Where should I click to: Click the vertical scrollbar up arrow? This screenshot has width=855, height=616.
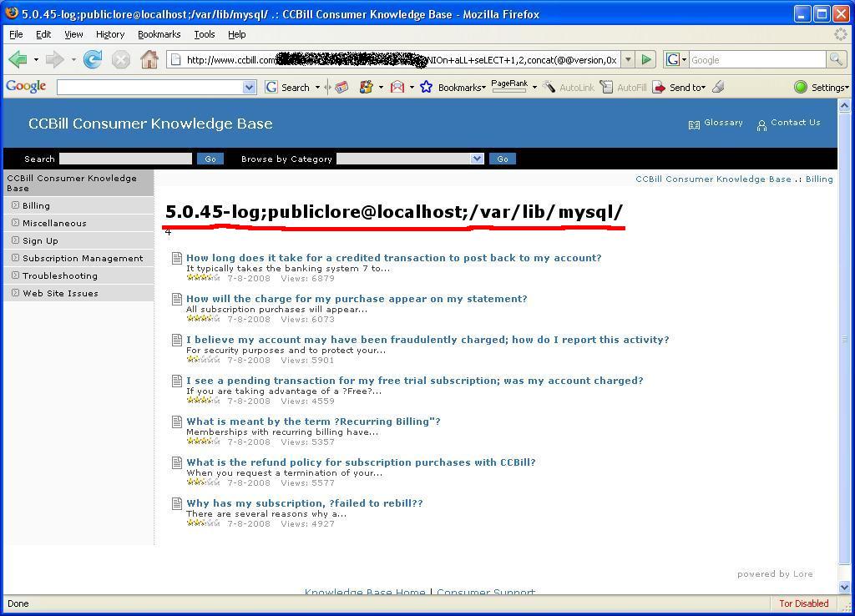(x=845, y=106)
